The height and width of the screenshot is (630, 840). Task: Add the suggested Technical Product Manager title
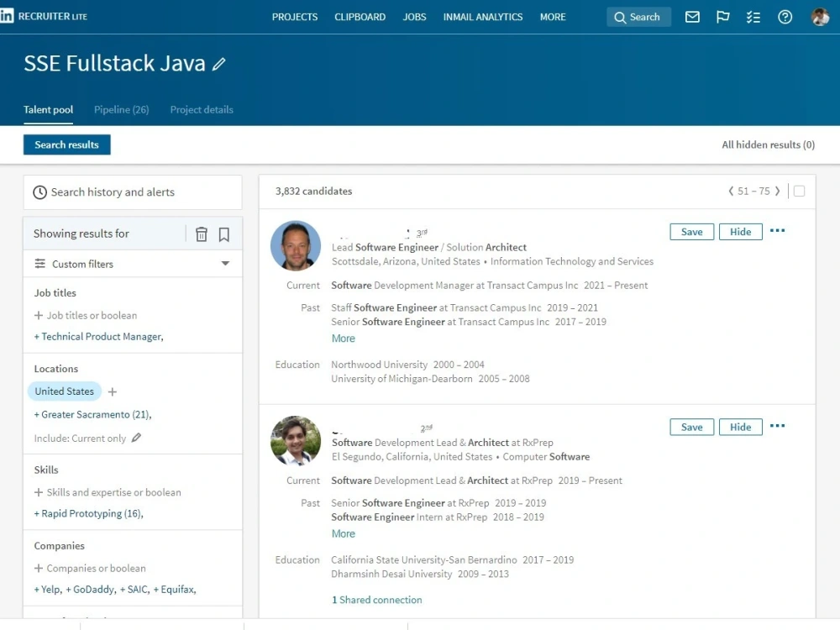tap(98, 337)
